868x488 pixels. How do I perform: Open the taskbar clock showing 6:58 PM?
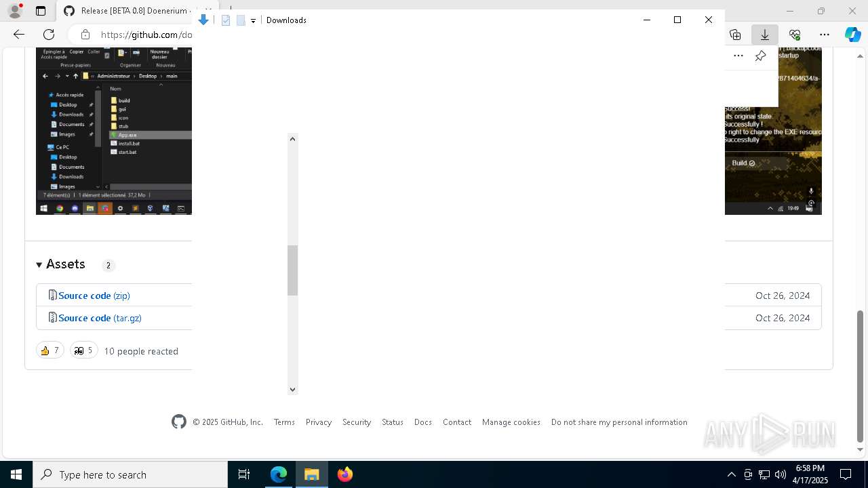[810, 474]
